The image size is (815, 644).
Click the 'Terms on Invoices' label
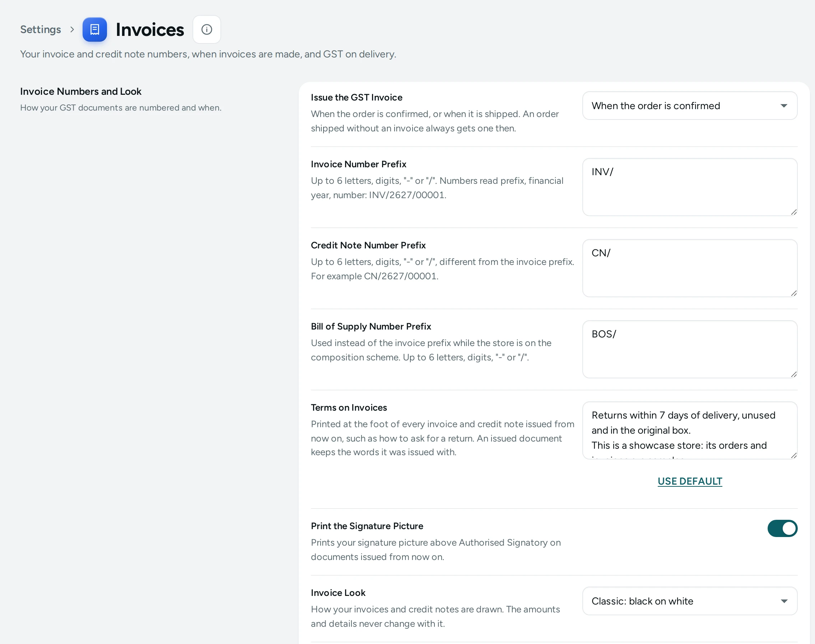[x=349, y=407]
